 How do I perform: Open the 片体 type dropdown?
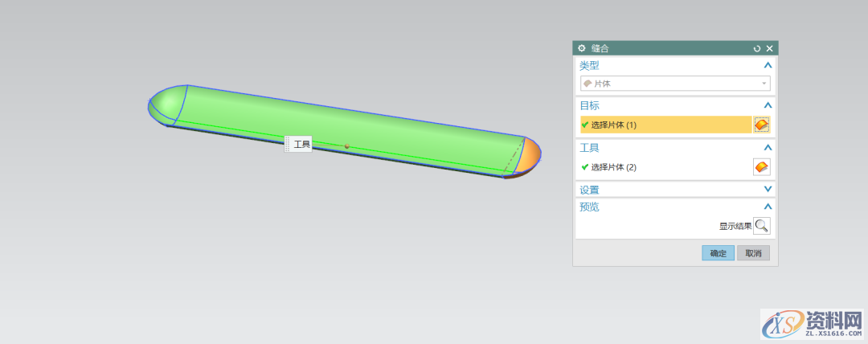coord(675,84)
